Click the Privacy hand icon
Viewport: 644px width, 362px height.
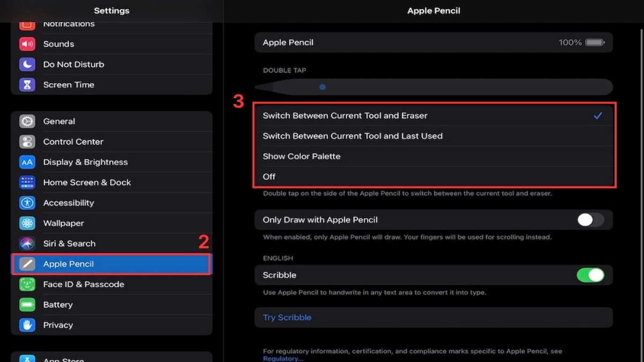(x=27, y=325)
